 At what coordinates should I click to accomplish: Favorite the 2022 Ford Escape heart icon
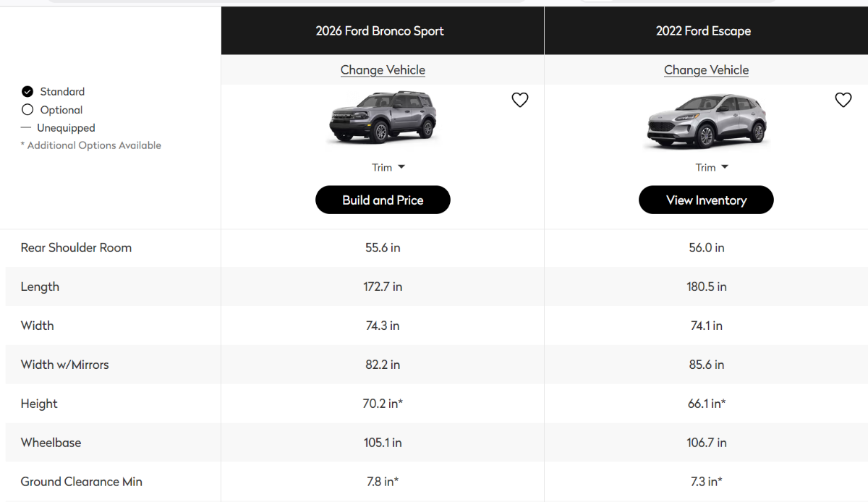point(843,101)
